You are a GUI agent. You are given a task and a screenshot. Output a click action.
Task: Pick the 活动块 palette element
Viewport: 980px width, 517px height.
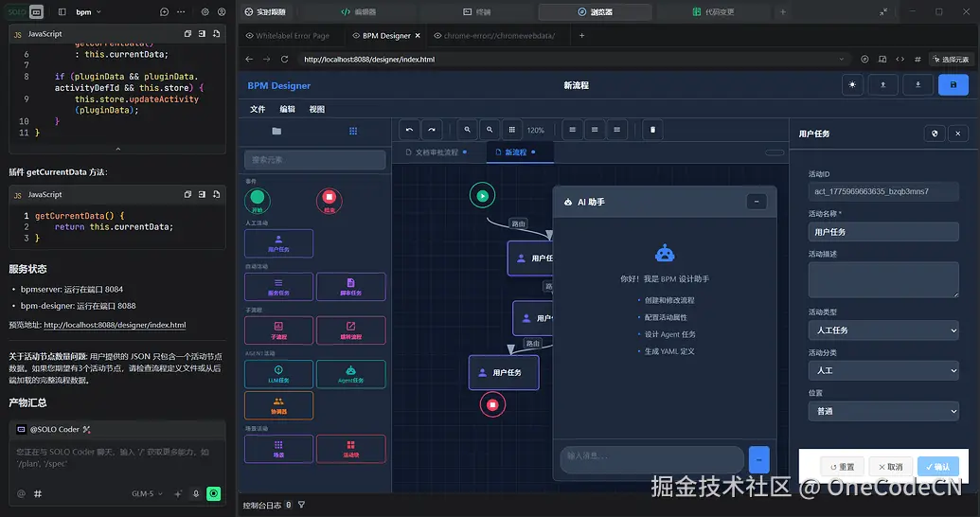pos(350,449)
